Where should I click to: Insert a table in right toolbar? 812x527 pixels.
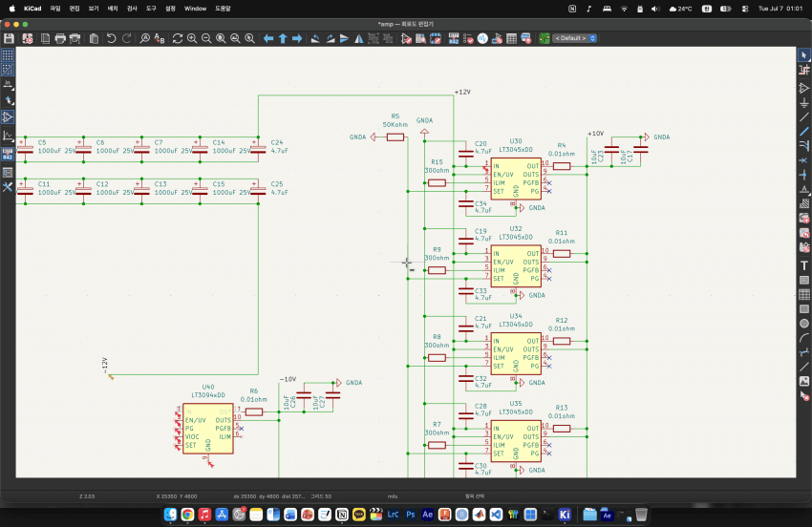(803, 295)
